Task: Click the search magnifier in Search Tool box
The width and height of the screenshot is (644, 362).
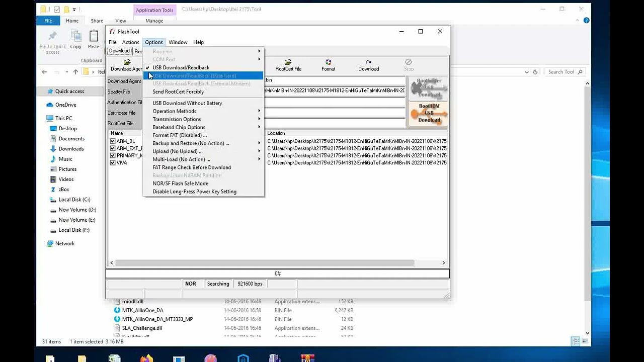Action: coord(580,72)
